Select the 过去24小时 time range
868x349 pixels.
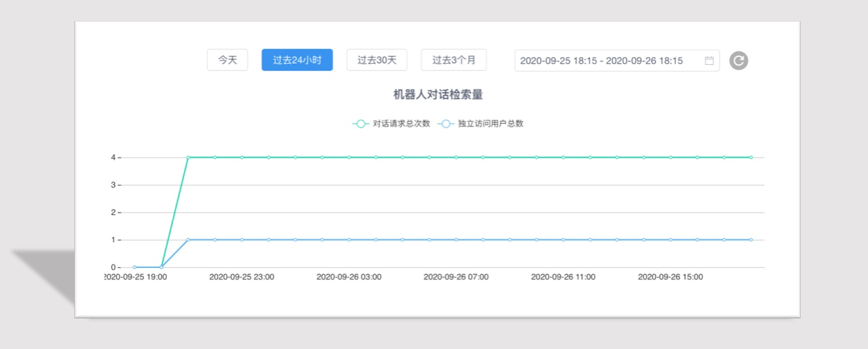pyautogui.click(x=297, y=60)
